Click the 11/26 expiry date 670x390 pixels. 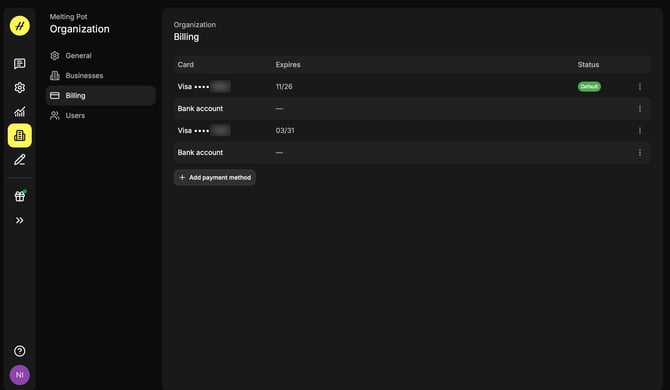284,87
